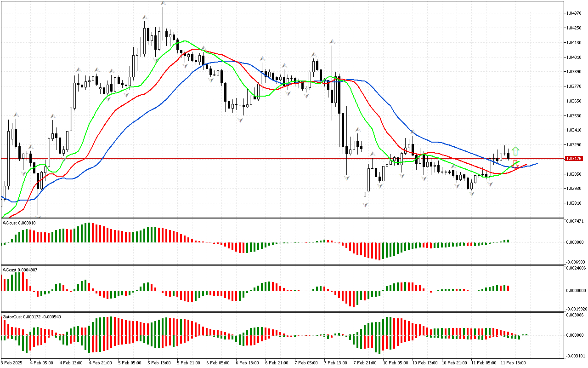Viewport: 588px width, 368px height.
Task: Click the ACcust zero level 0.0000000
Action: [x=577, y=291]
